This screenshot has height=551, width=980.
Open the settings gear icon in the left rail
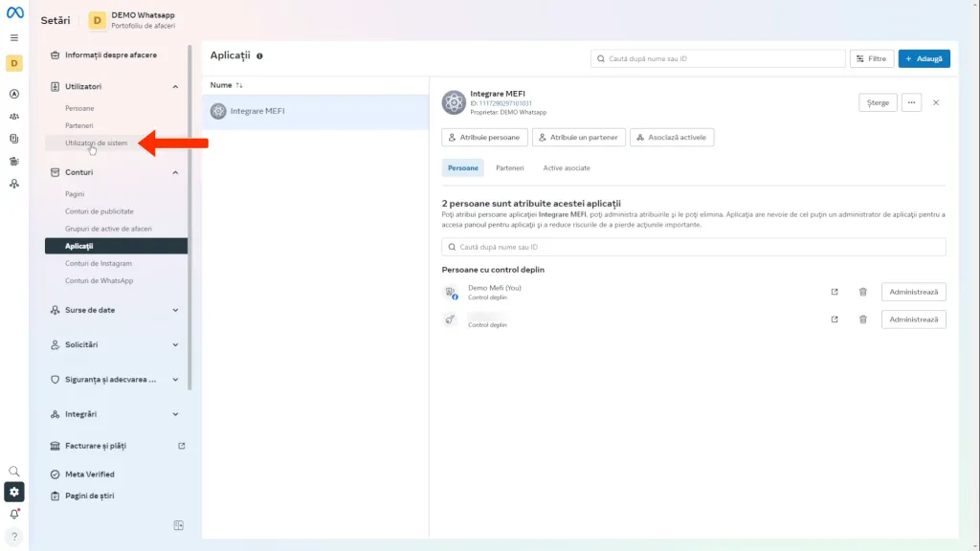(14, 492)
